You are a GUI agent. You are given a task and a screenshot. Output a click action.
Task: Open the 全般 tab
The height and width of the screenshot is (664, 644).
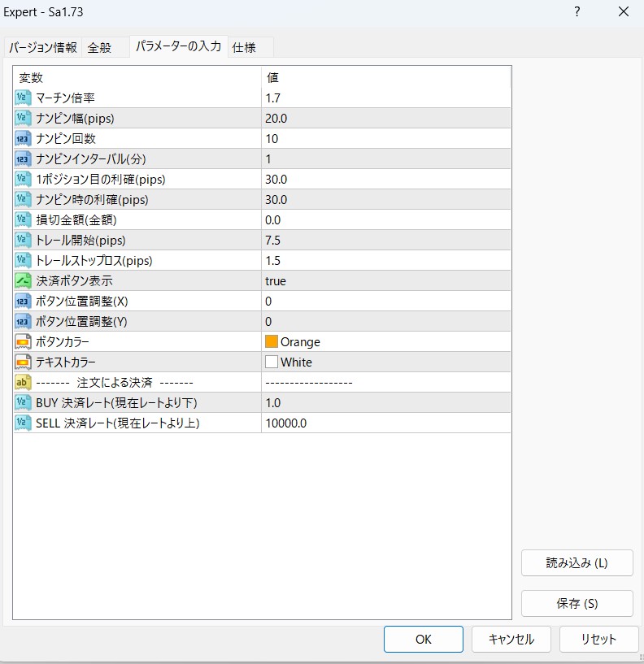(99, 47)
